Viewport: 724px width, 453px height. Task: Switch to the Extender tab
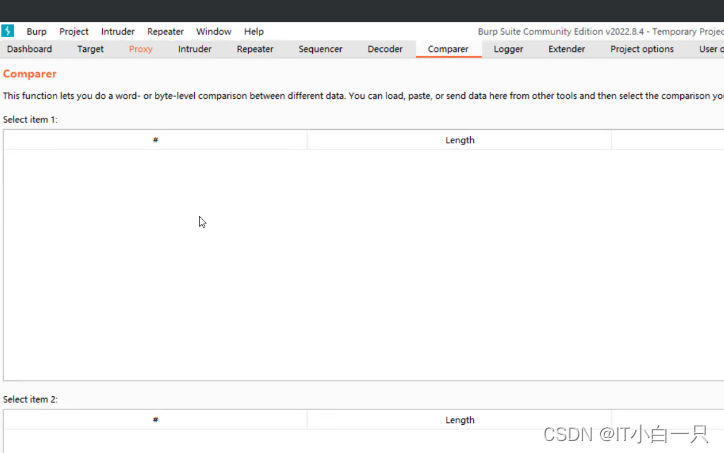tap(567, 49)
